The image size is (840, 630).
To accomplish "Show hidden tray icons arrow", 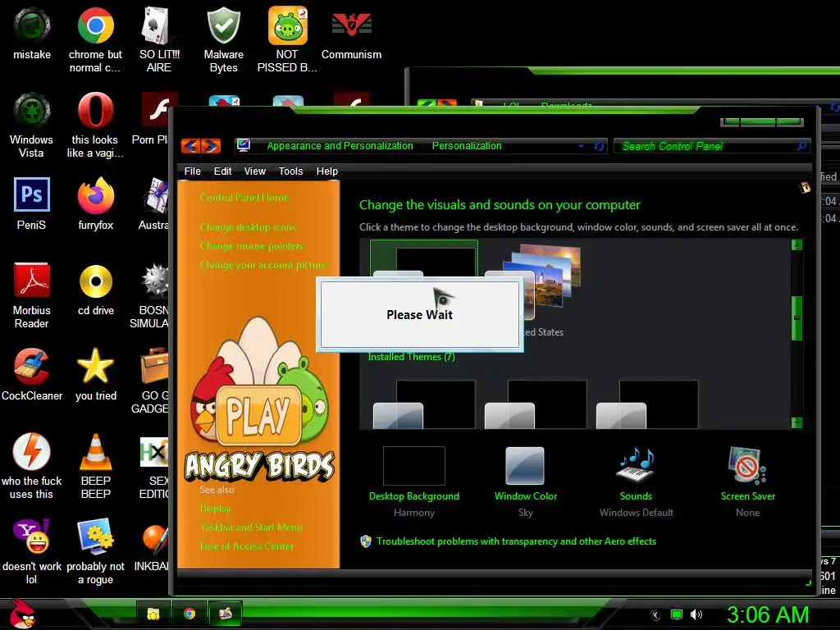I will click(655, 615).
